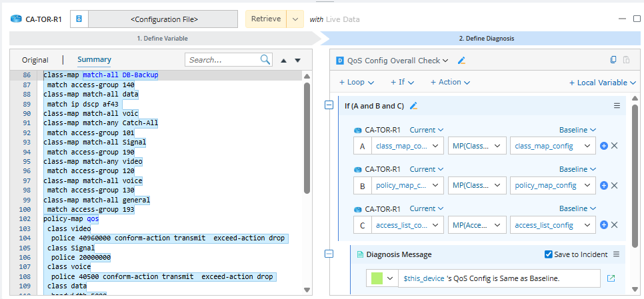This screenshot has height=299, width=644.
Task: Delete condition row B
Action: point(615,185)
